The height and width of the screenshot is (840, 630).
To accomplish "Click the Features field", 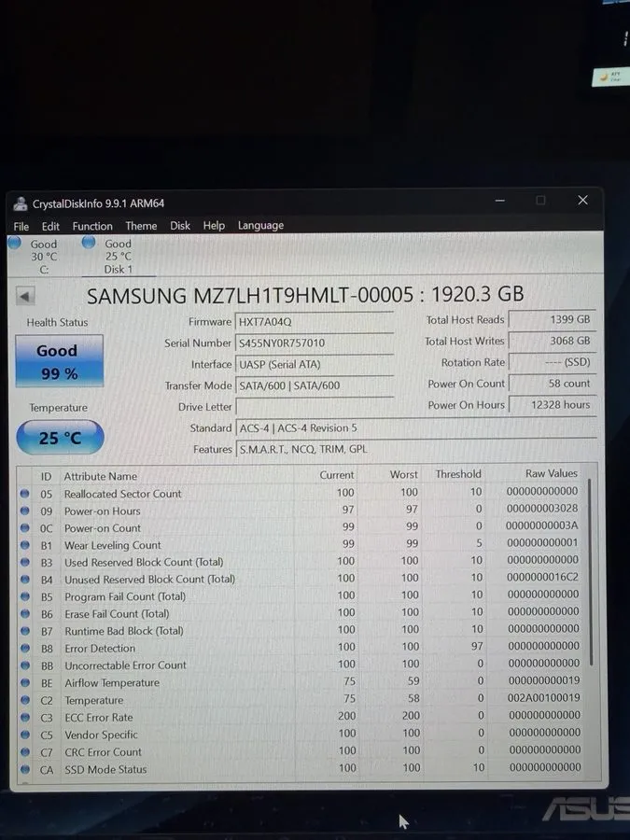I will point(415,449).
